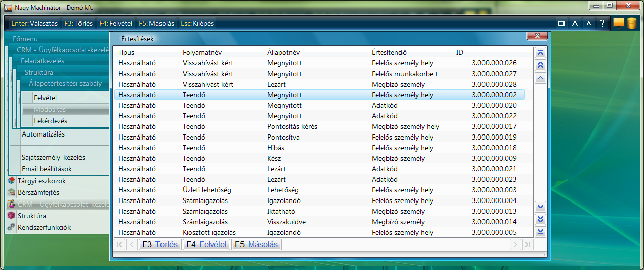Screen dimensions: 644x270
Task: Click the window-mode square icon in top toolbar
Action: [561, 23]
